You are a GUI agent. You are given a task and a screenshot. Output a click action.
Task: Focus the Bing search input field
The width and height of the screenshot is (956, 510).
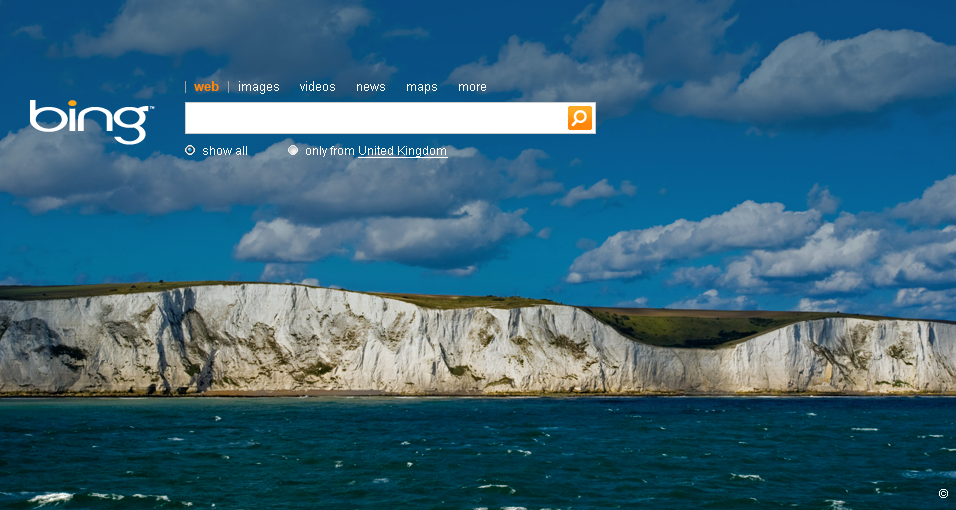pos(376,118)
